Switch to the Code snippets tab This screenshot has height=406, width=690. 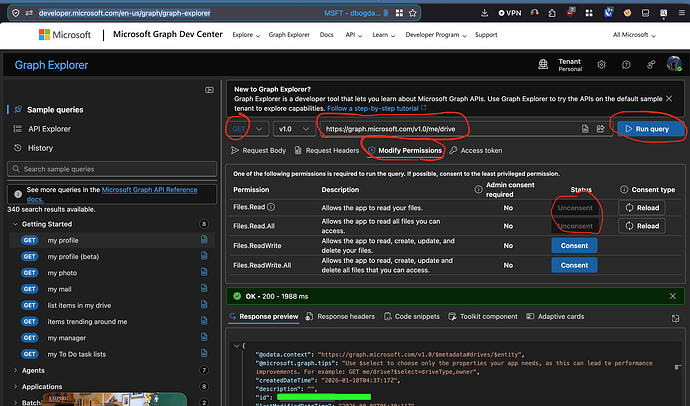tap(412, 316)
